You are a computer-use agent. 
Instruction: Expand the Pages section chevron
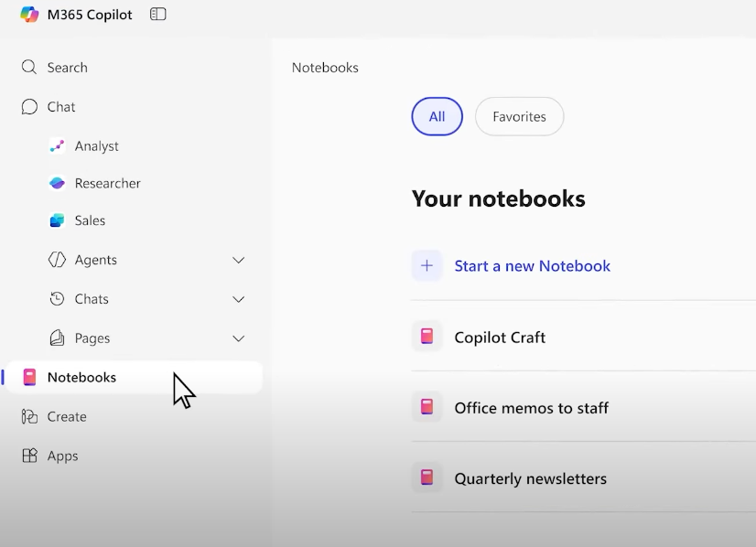point(238,338)
